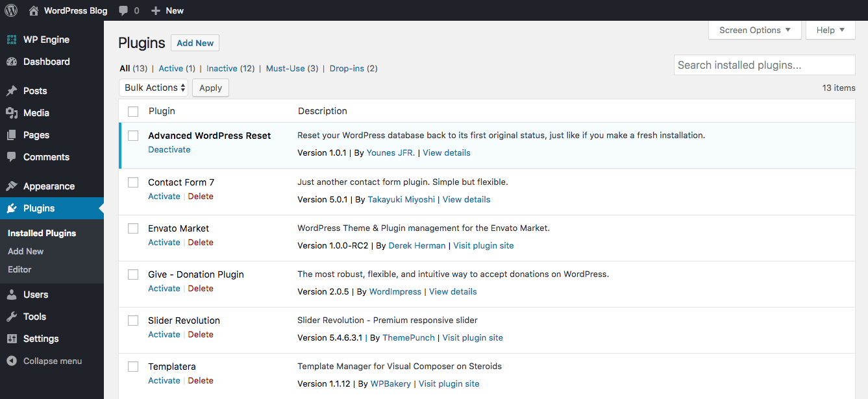Open Appearance via the brush icon
The image size is (868, 399).
point(12,186)
